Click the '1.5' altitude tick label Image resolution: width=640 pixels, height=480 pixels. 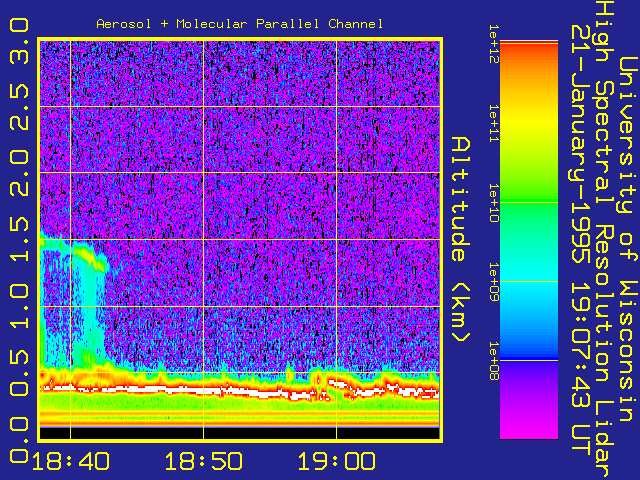pyautogui.click(x=19, y=239)
